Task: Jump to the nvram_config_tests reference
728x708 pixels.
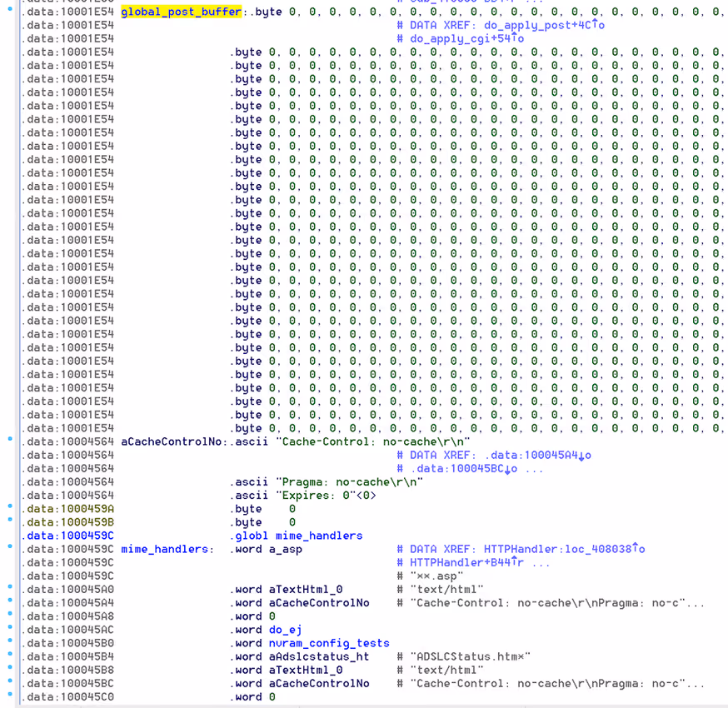Action: pyautogui.click(x=329, y=644)
